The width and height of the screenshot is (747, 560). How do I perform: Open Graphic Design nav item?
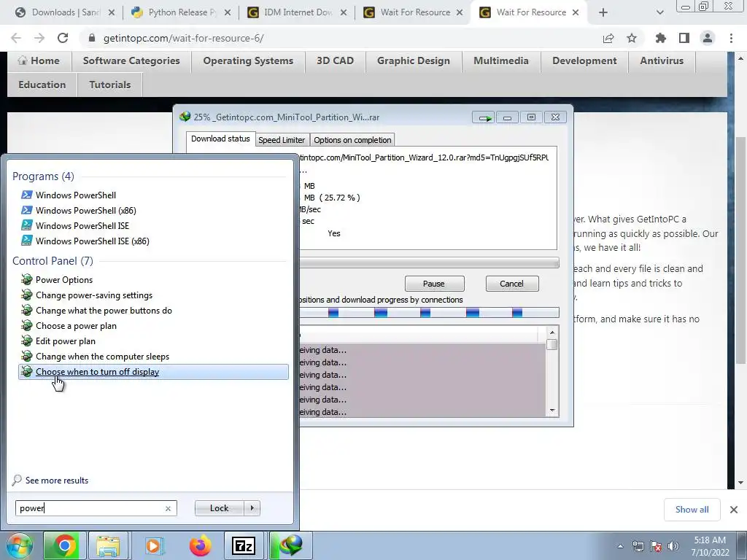414,61
